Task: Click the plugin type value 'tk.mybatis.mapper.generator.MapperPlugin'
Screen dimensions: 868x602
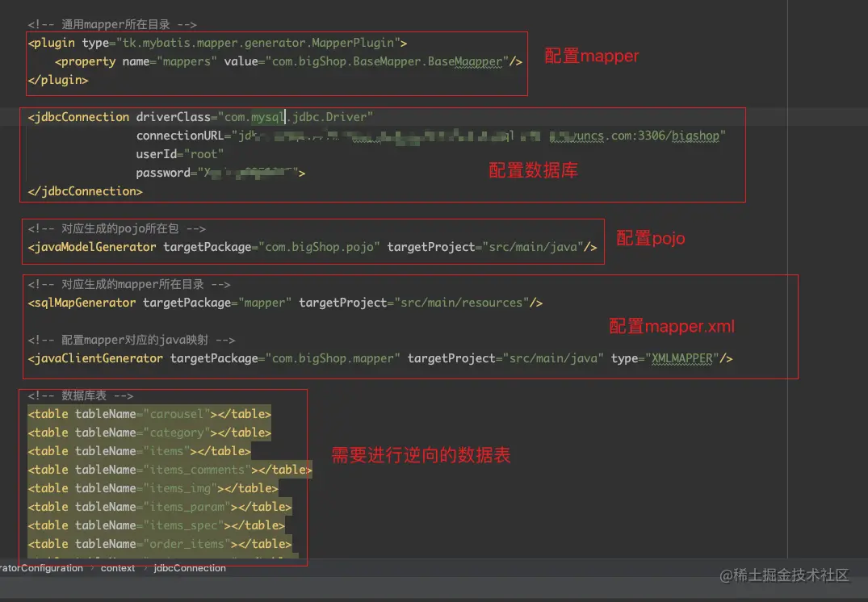Action: 258,43
